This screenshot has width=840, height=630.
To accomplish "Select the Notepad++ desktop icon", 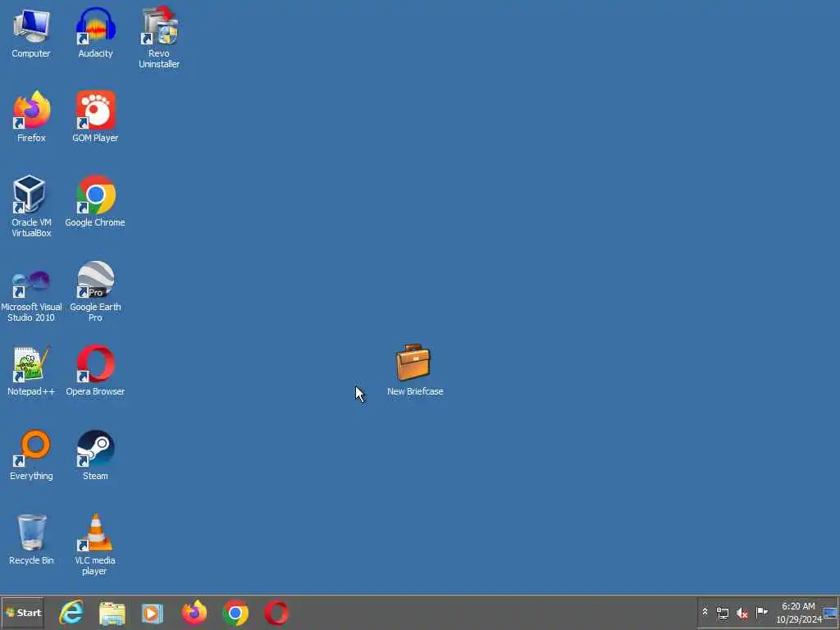I will pyautogui.click(x=31, y=371).
